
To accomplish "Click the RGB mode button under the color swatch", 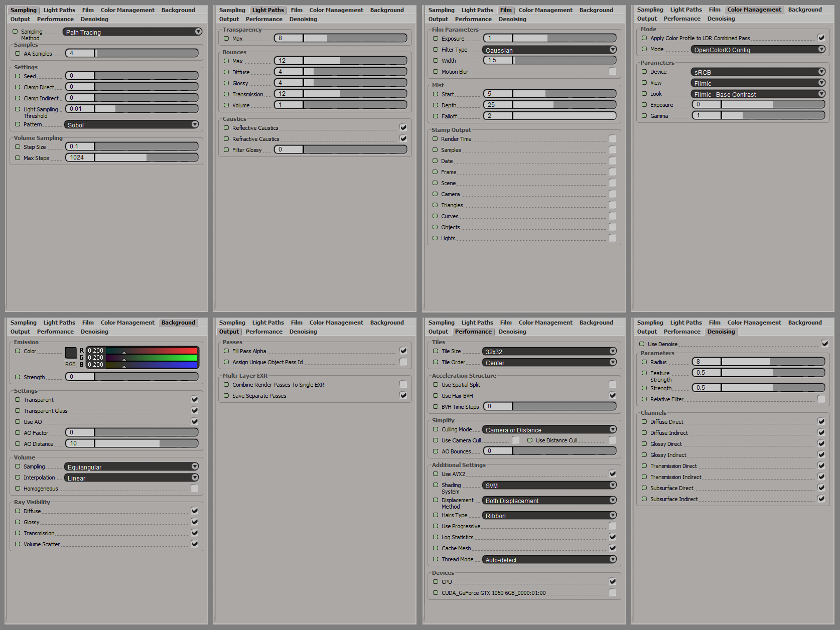I will click(70, 364).
